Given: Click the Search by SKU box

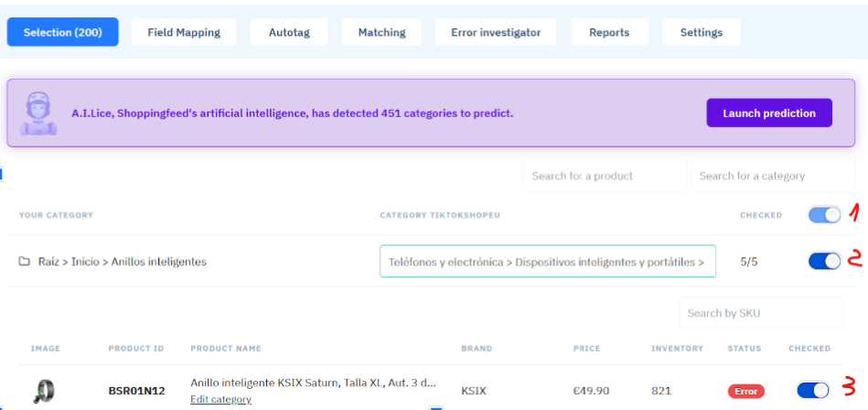Looking at the screenshot, I should point(760,313).
